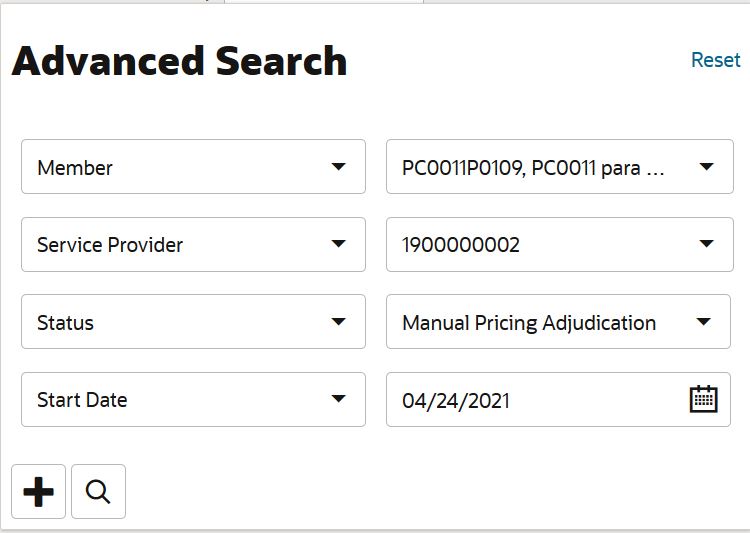Image resolution: width=750 pixels, height=533 pixels.
Task: Click the arrow next to Manual Pricing Adjudication
Action: coord(704,322)
